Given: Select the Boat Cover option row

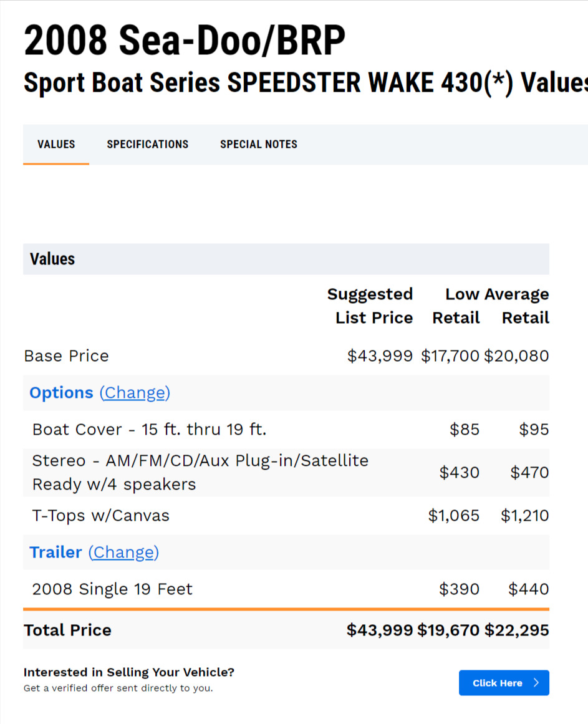Looking at the screenshot, I should click(149, 430).
